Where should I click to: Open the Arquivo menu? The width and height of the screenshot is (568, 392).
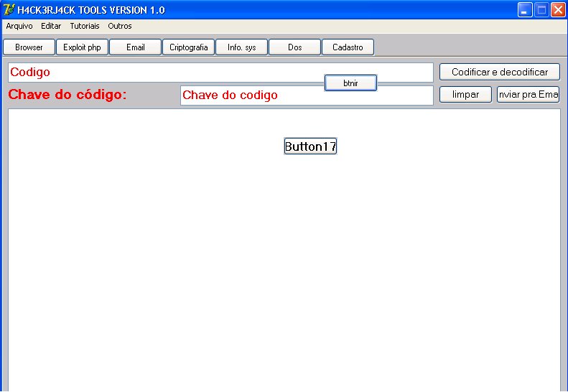(19, 26)
